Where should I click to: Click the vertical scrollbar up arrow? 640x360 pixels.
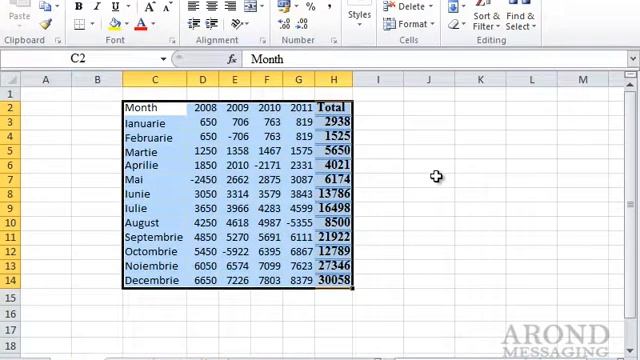(x=630, y=85)
